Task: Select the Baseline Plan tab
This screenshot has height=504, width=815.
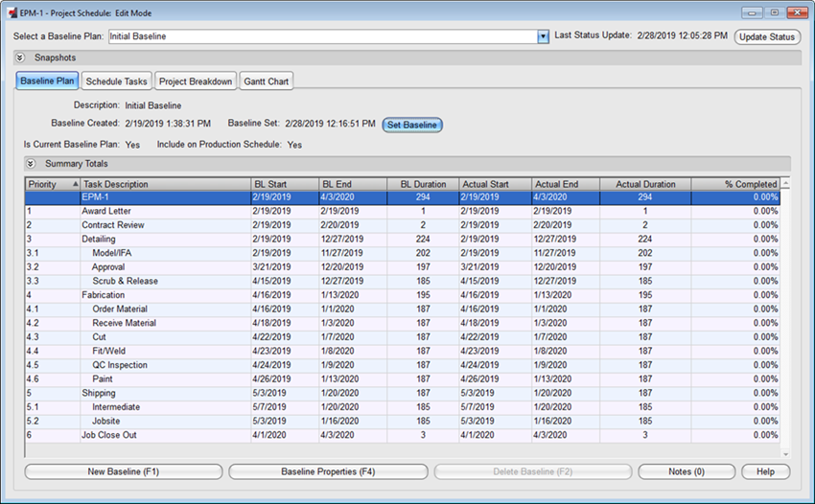Action: point(47,81)
